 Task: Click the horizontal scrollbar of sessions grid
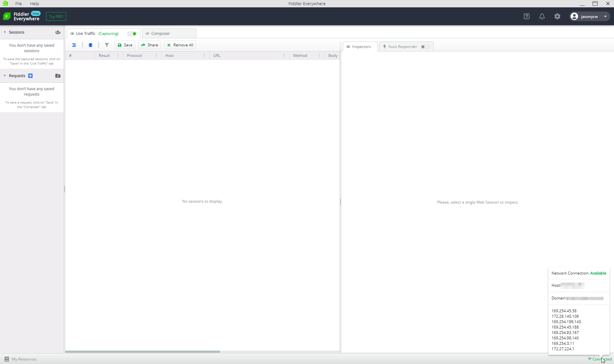(x=143, y=352)
